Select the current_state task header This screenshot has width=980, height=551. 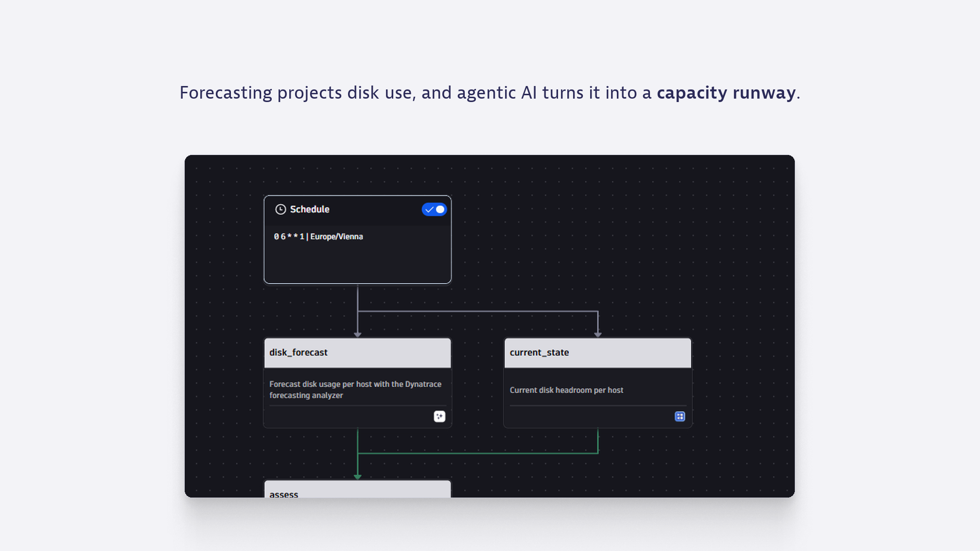pyautogui.click(x=597, y=353)
